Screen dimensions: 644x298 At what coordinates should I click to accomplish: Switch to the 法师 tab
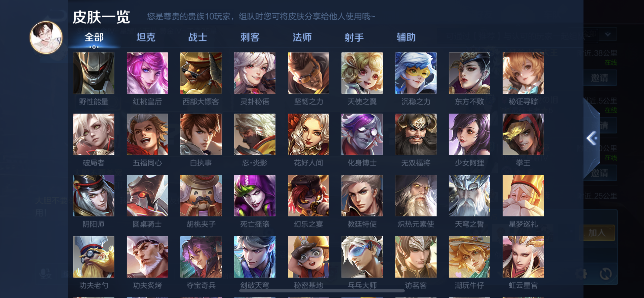302,38
